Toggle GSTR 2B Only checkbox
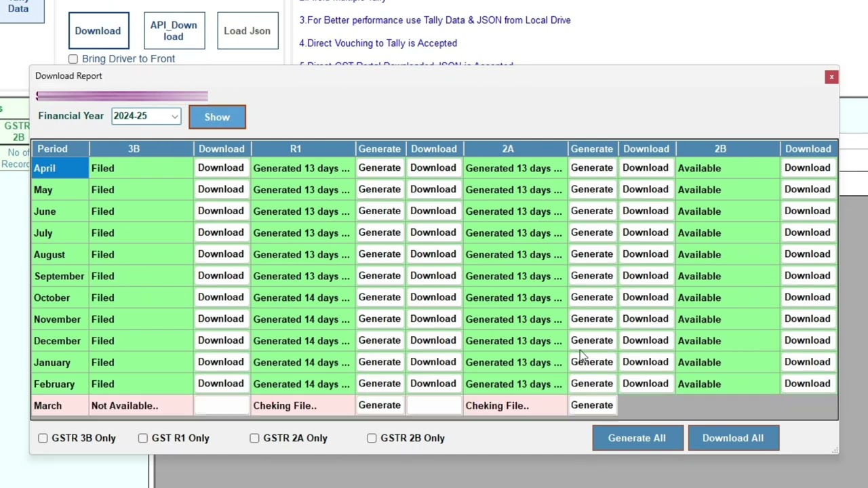This screenshot has width=868, height=488. point(372,438)
